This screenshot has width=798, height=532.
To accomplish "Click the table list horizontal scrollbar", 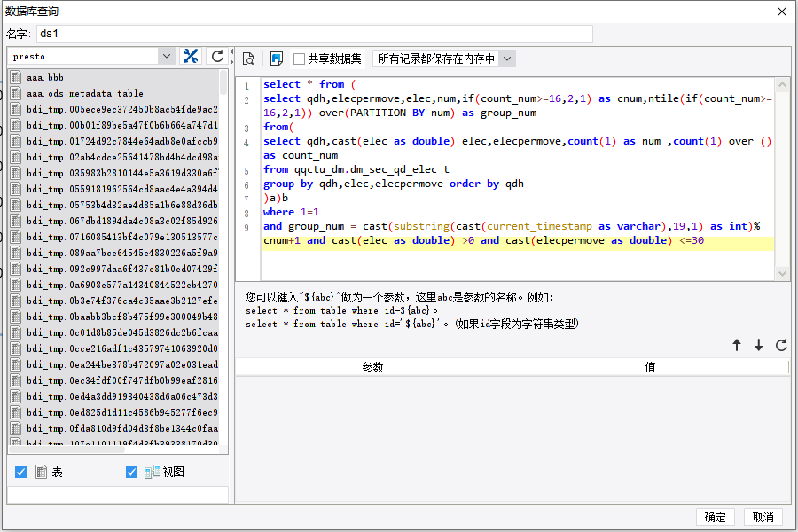I will point(66,450).
